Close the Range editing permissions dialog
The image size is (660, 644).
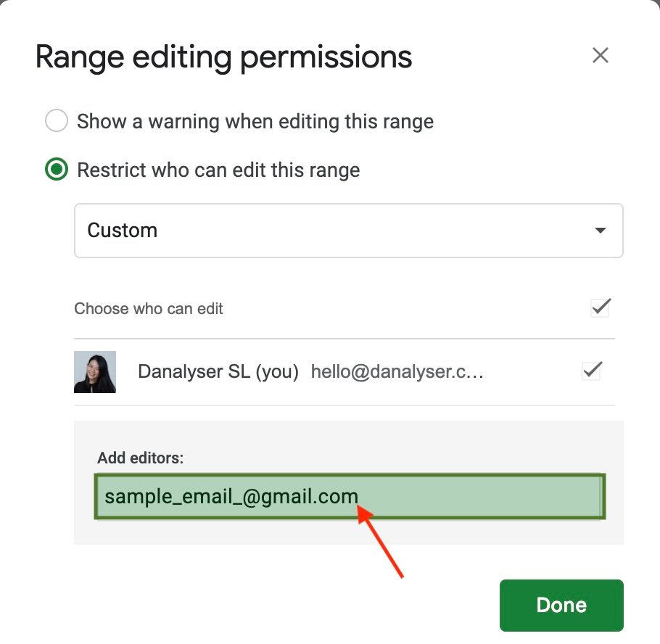[x=600, y=56]
